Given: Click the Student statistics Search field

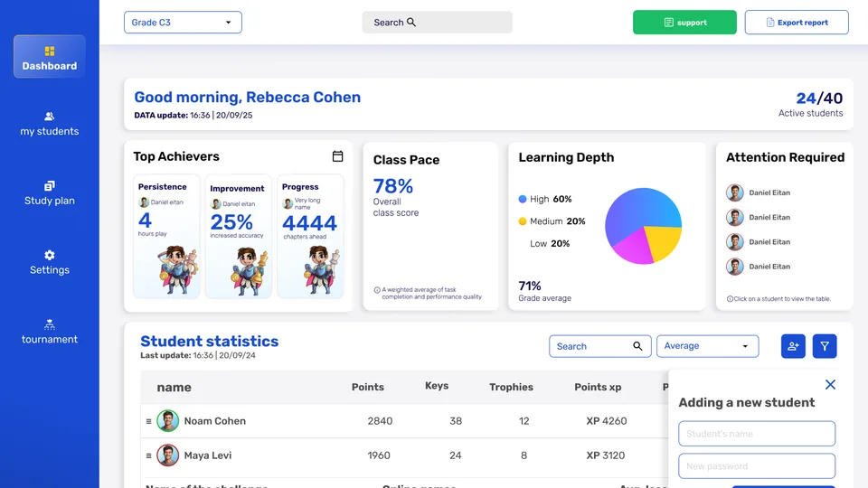Looking at the screenshot, I should (600, 346).
